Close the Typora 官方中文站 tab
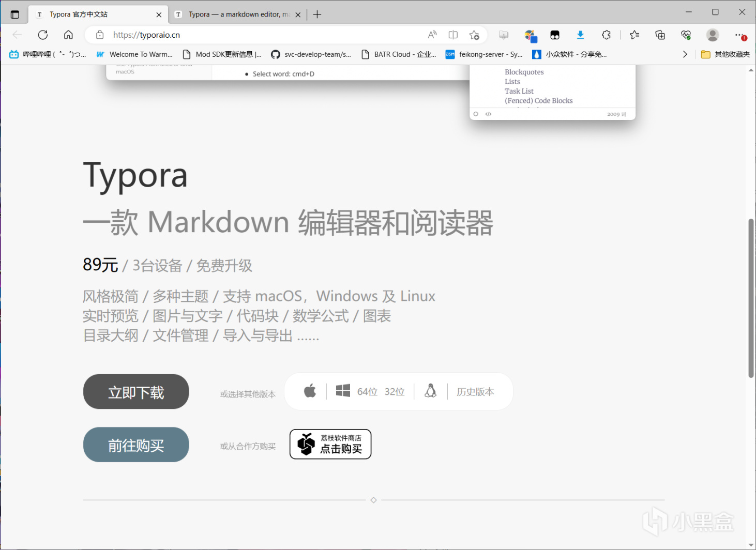This screenshot has width=756, height=550. 159,14
